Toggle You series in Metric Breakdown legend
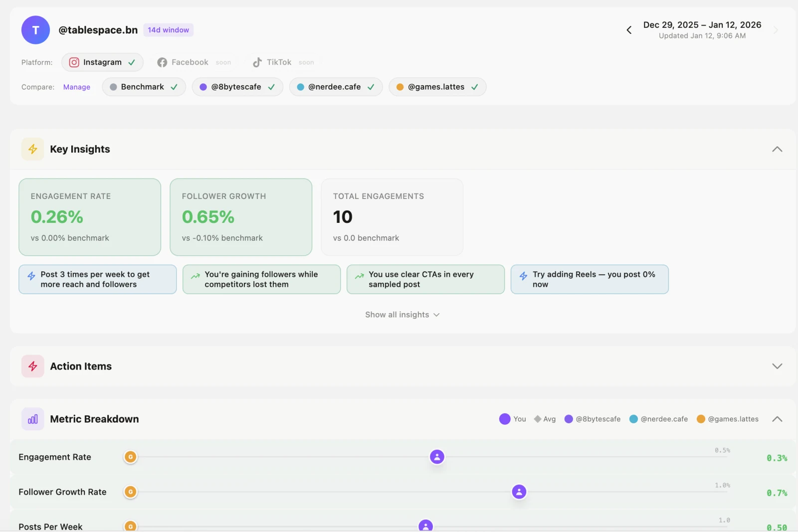 tap(513, 419)
